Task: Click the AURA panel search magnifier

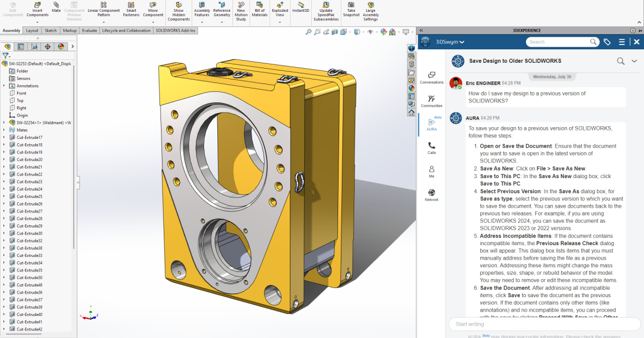Action: click(621, 61)
